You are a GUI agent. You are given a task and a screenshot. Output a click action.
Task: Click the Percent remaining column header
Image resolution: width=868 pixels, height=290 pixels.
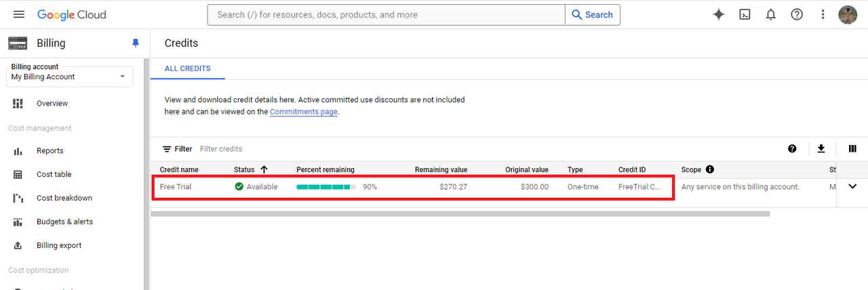point(325,169)
